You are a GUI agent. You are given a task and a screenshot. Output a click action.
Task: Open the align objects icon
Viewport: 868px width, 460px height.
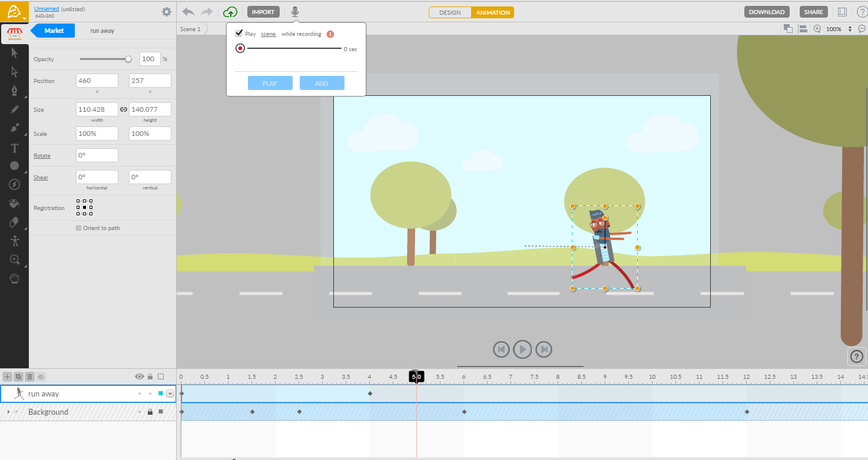pyautogui.click(x=803, y=29)
